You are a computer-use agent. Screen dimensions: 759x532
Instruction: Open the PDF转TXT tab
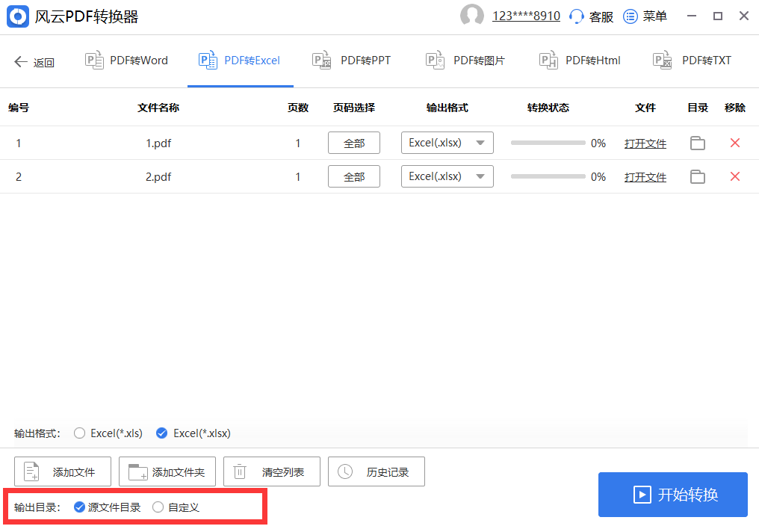pyautogui.click(x=693, y=61)
